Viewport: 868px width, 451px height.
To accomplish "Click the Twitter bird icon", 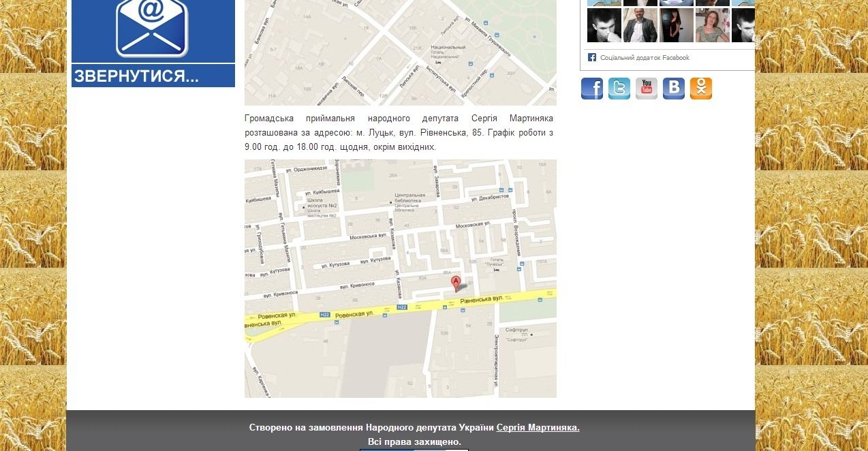I will pyautogui.click(x=619, y=89).
